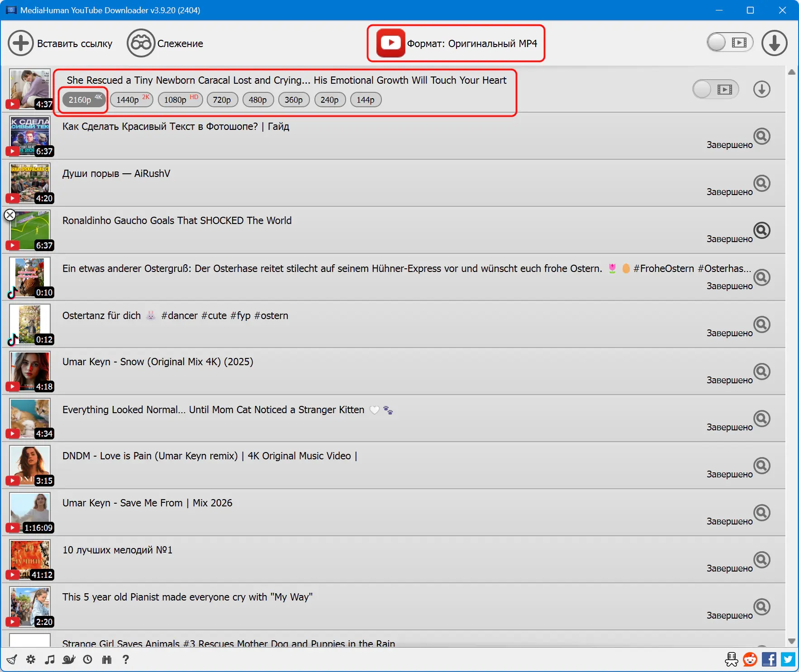Click 'Завершено' status on 'Umar Keyn - Snow' row
799x672 pixels.
pyautogui.click(x=729, y=380)
